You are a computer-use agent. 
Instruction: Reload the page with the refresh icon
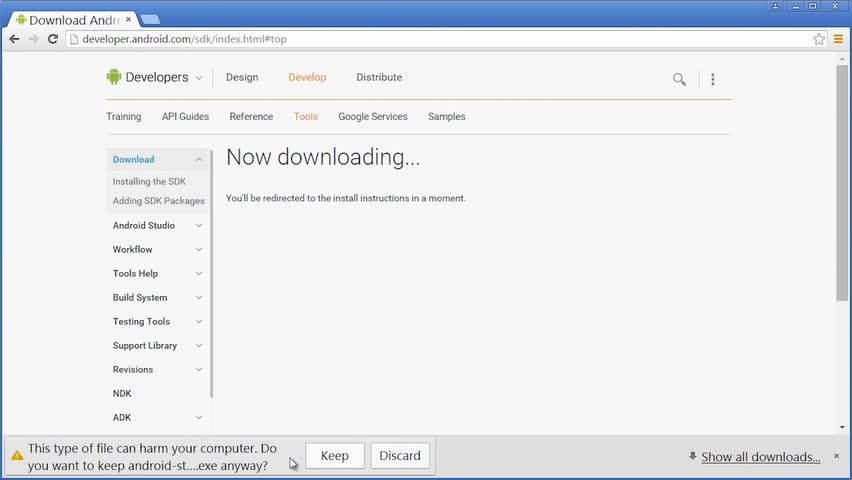53,39
